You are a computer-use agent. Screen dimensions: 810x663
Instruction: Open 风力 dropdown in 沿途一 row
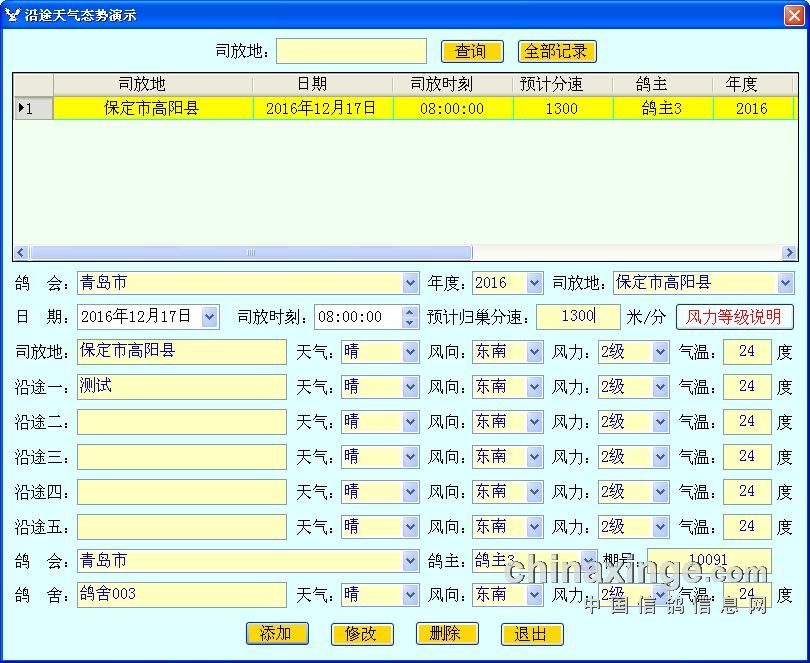pyautogui.click(x=660, y=388)
